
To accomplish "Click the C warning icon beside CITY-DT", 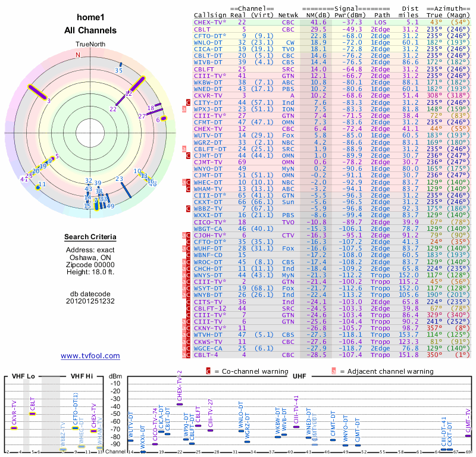I will [x=188, y=102].
